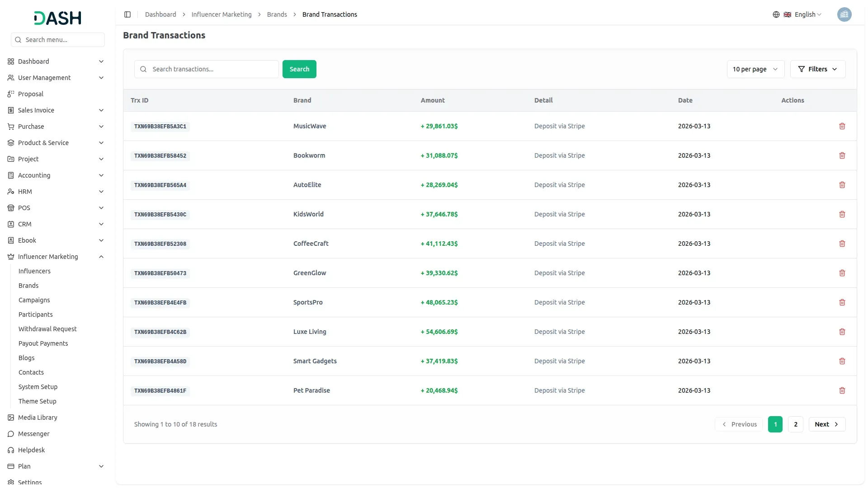Focus the Search transactions input field

212,69
